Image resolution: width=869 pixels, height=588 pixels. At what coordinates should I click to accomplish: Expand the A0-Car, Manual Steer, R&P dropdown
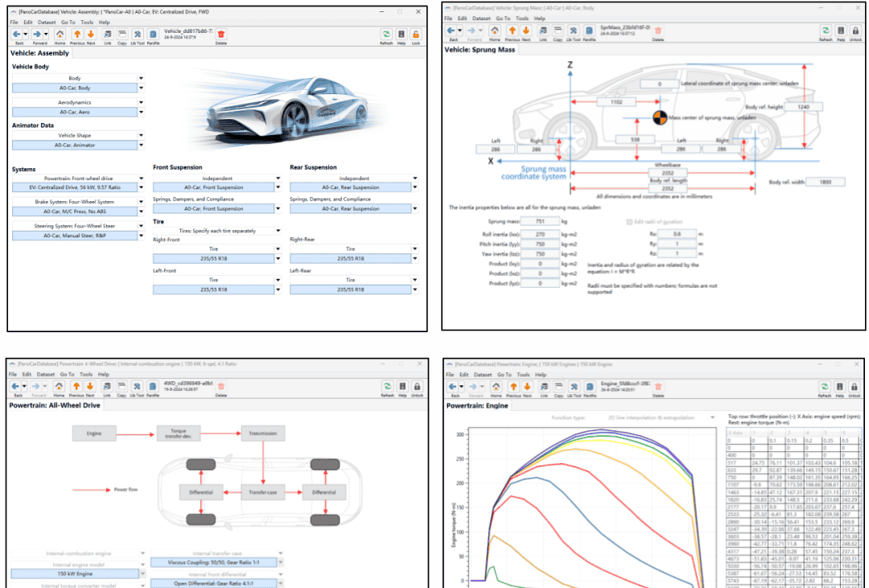click(x=141, y=235)
